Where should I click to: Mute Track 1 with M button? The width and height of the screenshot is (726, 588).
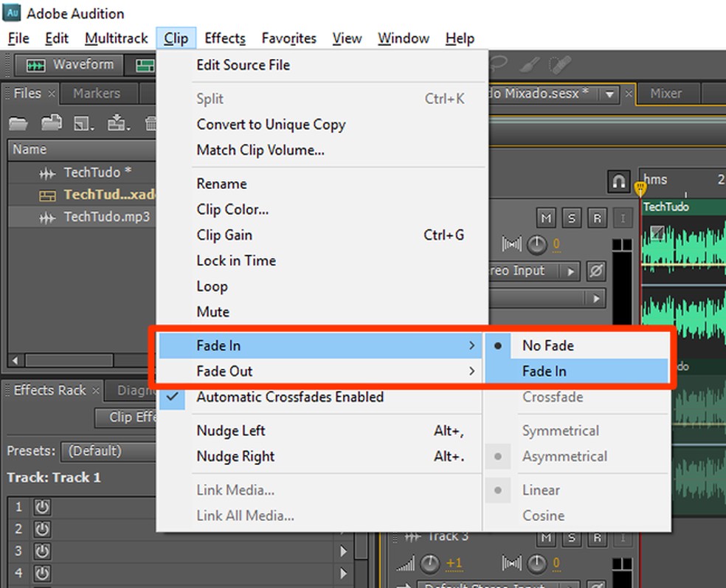coord(547,218)
